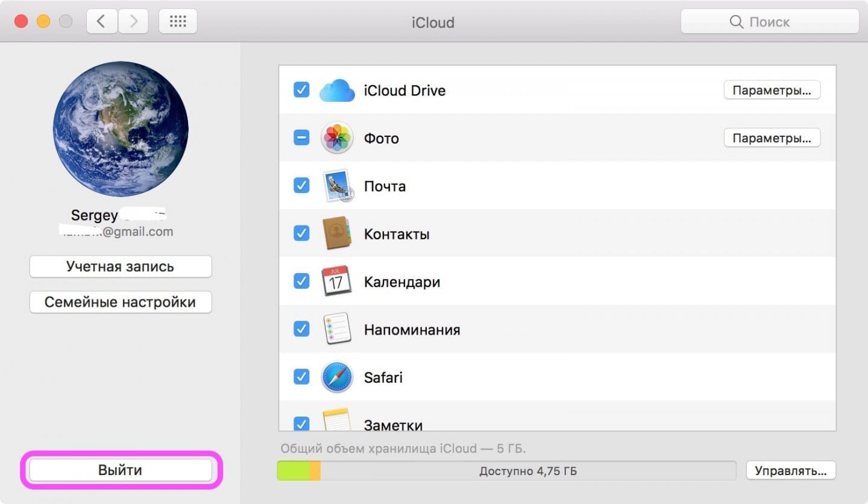Click the Safari label

click(383, 377)
